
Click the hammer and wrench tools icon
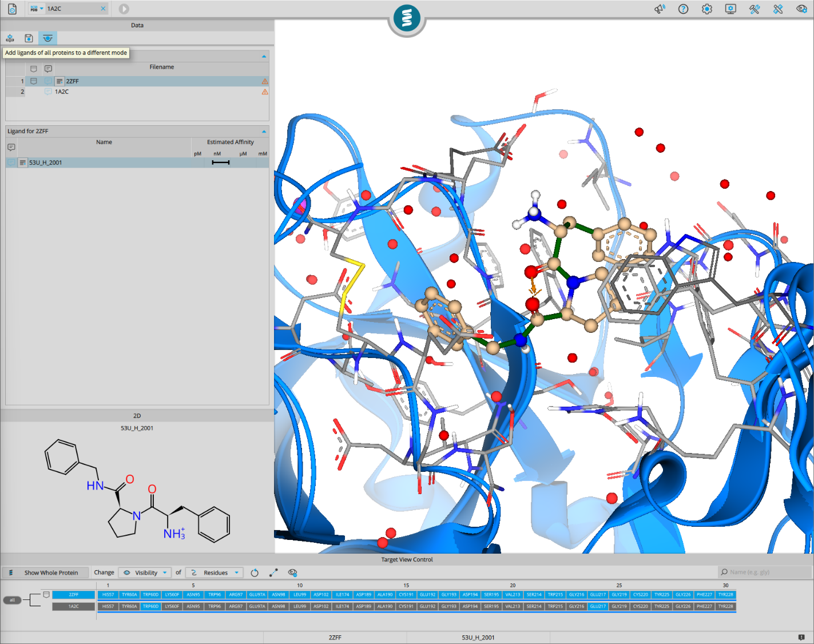(755, 9)
